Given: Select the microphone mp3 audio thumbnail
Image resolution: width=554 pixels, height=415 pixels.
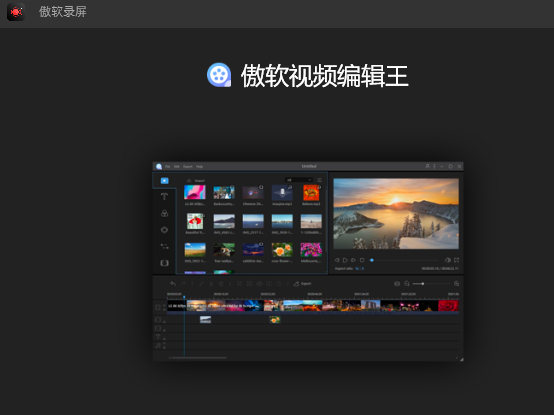Looking at the screenshot, I should 282,193.
